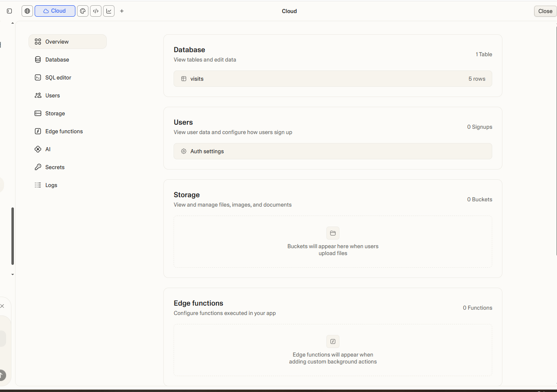The image size is (557, 392).
Task: Select Overview in the sidebar
Action: (x=68, y=42)
